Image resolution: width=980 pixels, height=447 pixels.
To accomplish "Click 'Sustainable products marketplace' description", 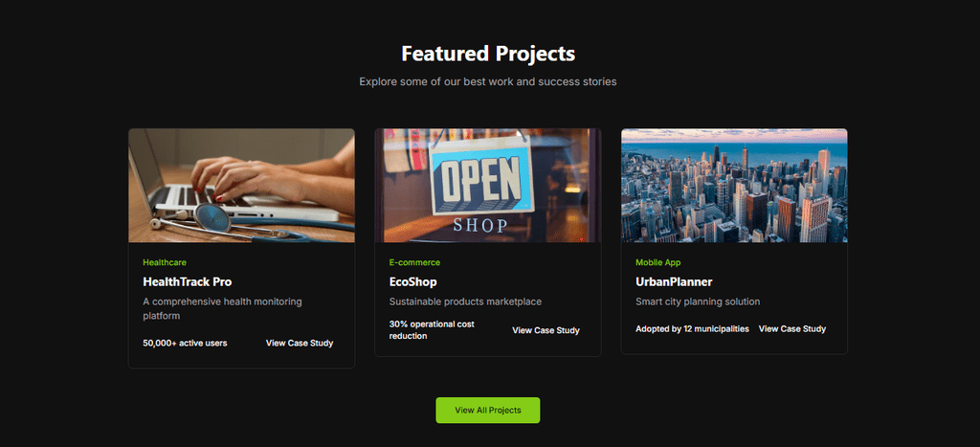I will click(465, 302).
